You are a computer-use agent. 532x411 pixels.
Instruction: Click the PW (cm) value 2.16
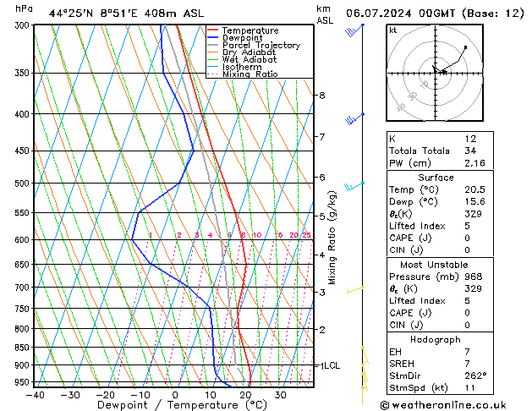pos(474,163)
